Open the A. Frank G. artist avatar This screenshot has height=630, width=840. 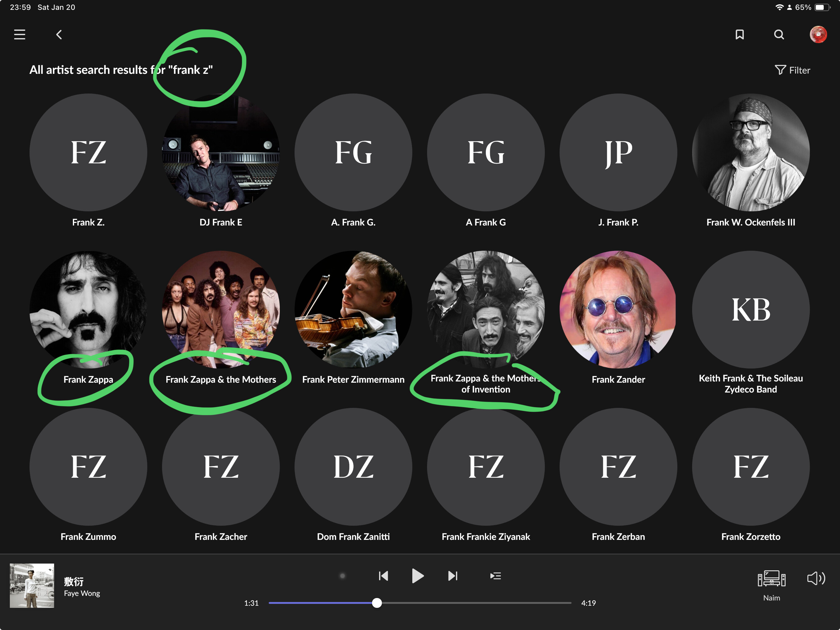(353, 152)
